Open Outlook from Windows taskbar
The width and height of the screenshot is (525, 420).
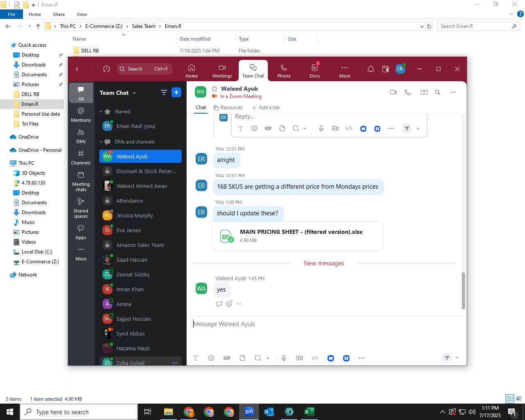(x=269, y=412)
